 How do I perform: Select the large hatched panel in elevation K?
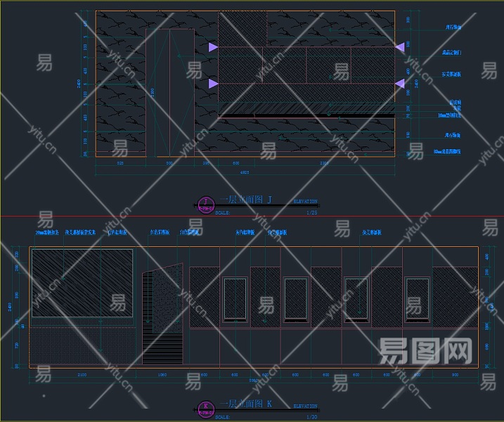coord(82,283)
